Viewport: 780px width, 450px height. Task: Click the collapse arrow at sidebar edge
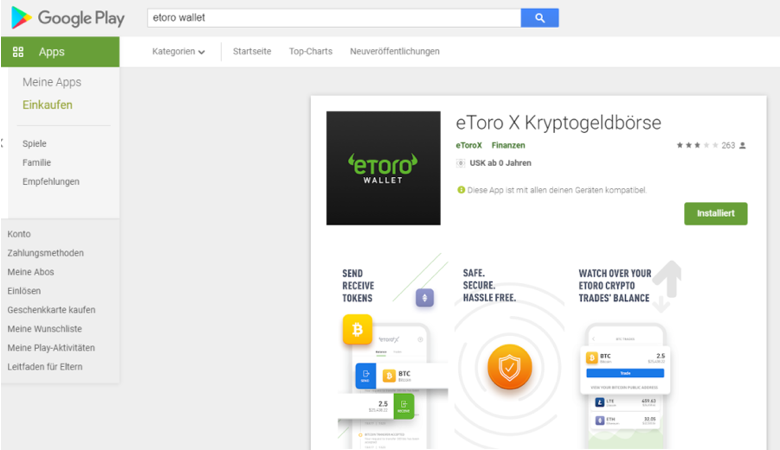2,143
